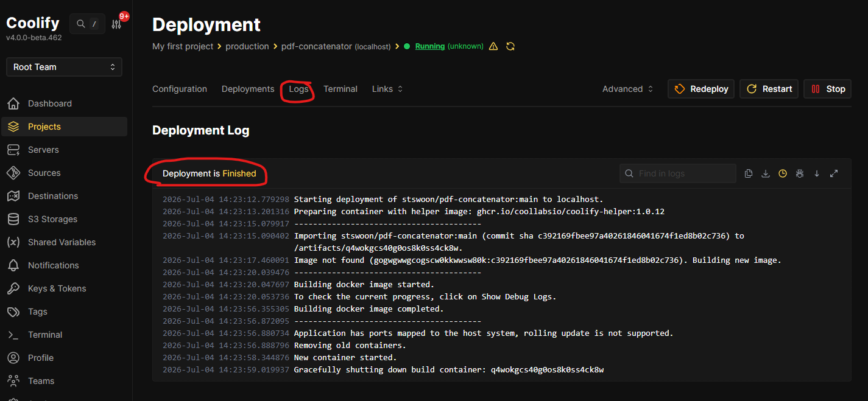The width and height of the screenshot is (868, 401).
Task: Open the Root Team selector dropdown
Action: (64, 67)
